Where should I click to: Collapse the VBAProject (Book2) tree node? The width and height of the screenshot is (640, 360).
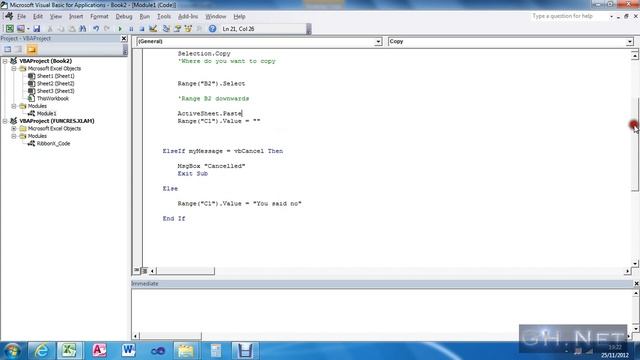pos(5,61)
